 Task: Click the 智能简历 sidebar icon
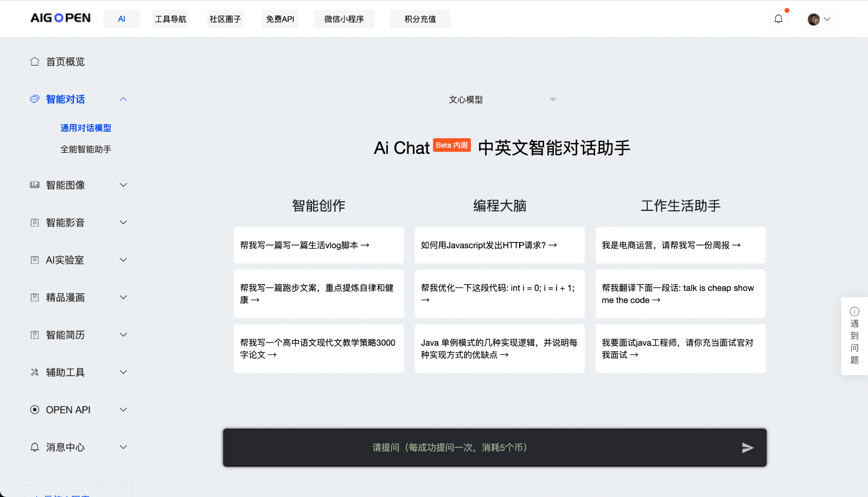(35, 335)
